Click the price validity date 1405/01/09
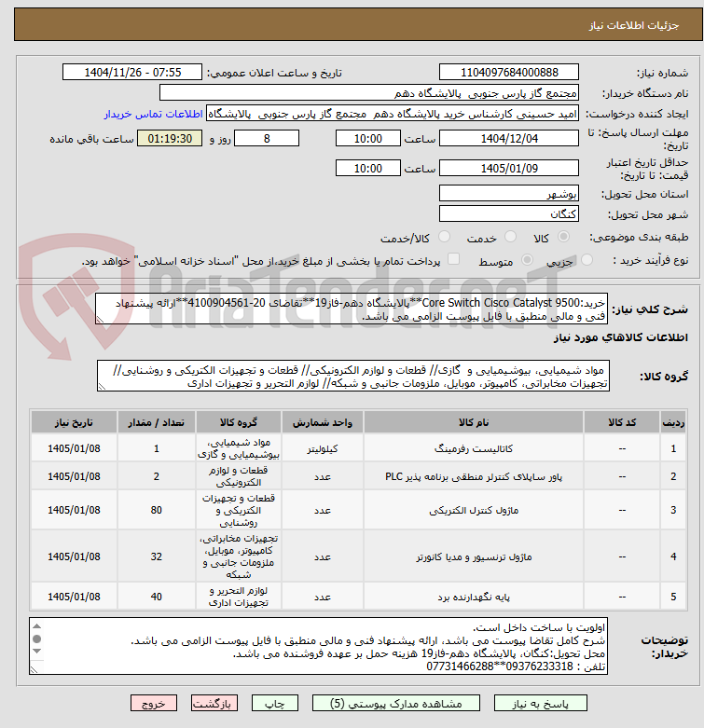 point(509,168)
